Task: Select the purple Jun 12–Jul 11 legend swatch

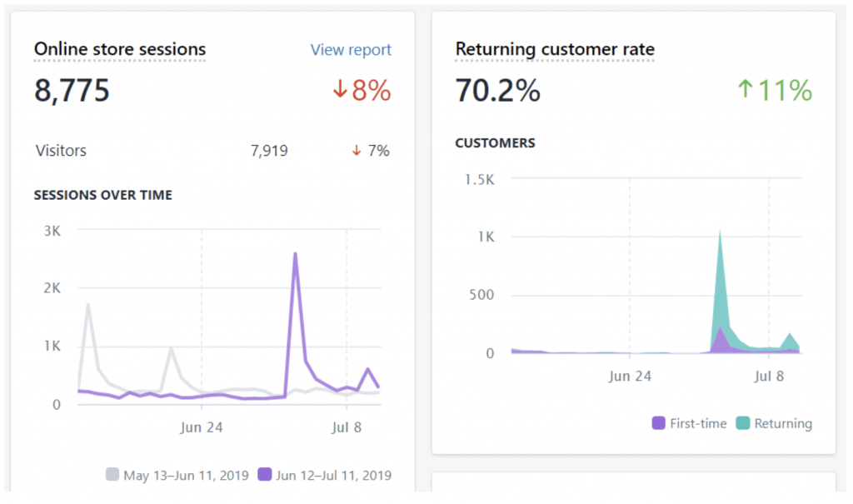Action: pos(265,475)
